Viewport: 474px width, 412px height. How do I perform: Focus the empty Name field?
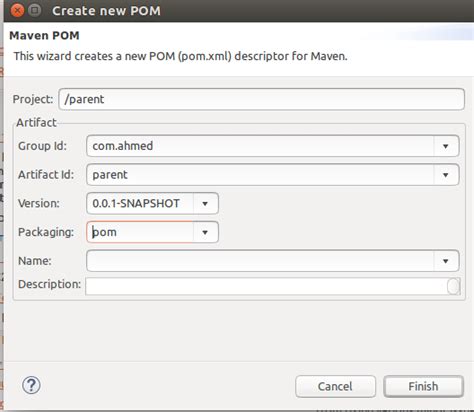pyautogui.click(x=260, y=261)
